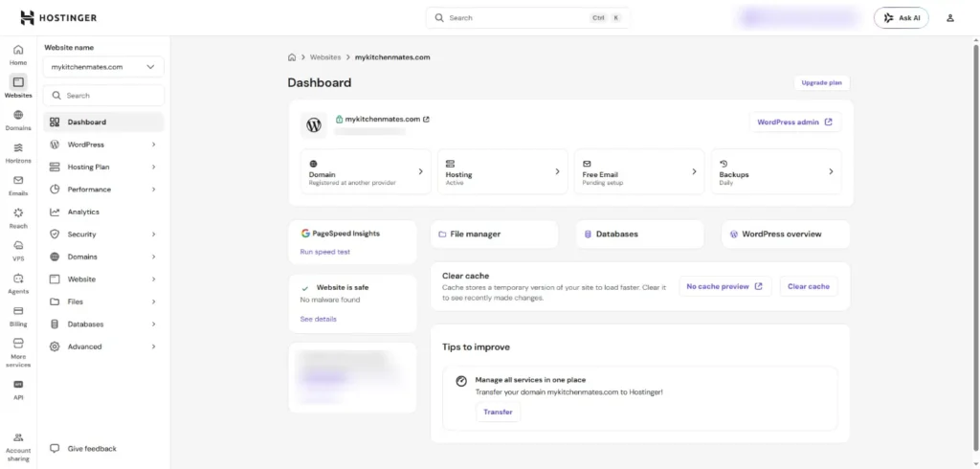Viewport: 980px width, 469px height.
Task: Open the Hosting Active card
Action: pyautogui.click(x=502, y=171)
